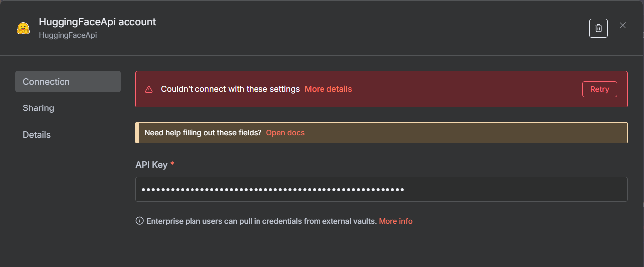The image size is (644, 267).
Task: Open docs from the help notice
Action: [285, 133]
